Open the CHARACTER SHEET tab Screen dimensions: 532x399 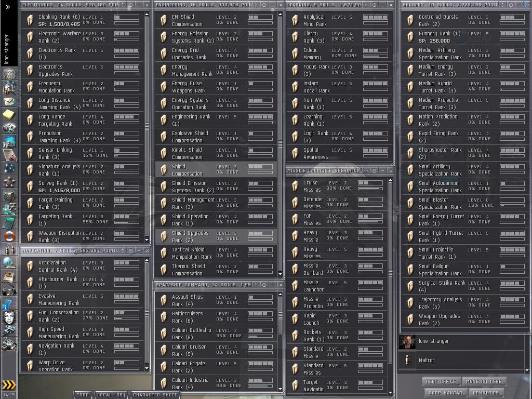coord(155,395)
